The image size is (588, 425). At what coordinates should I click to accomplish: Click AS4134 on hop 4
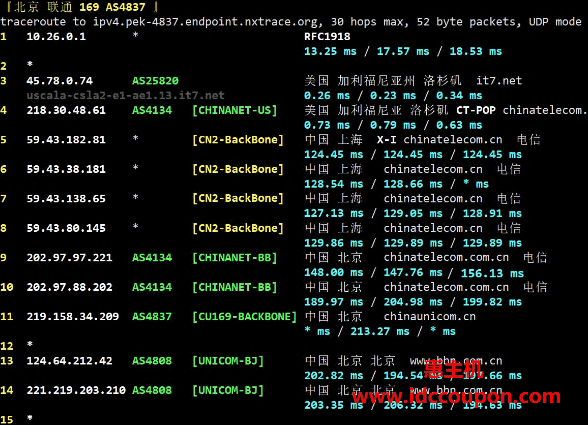pos(152,110)
